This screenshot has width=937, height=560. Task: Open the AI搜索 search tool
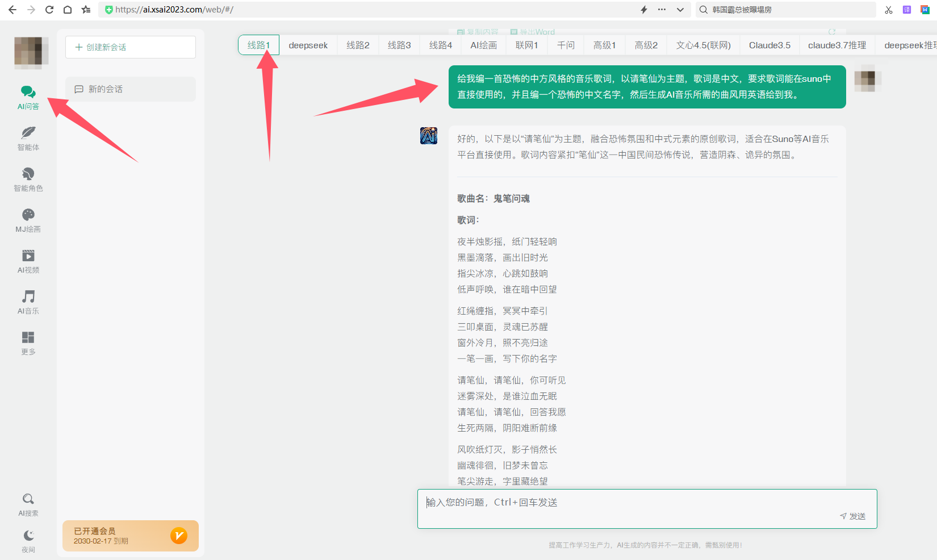[x=28, y=505]
